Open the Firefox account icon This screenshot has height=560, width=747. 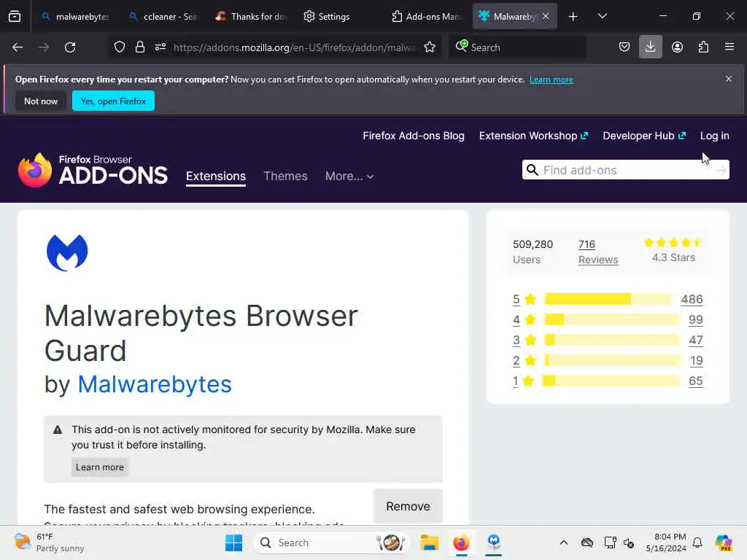[x=677, y=47]
